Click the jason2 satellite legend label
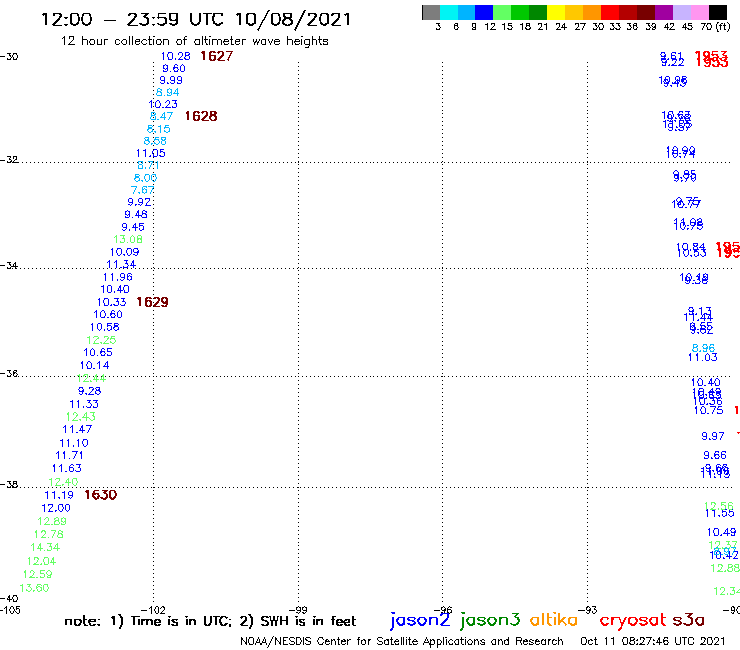The image size is (740, 650). [420, 620]
